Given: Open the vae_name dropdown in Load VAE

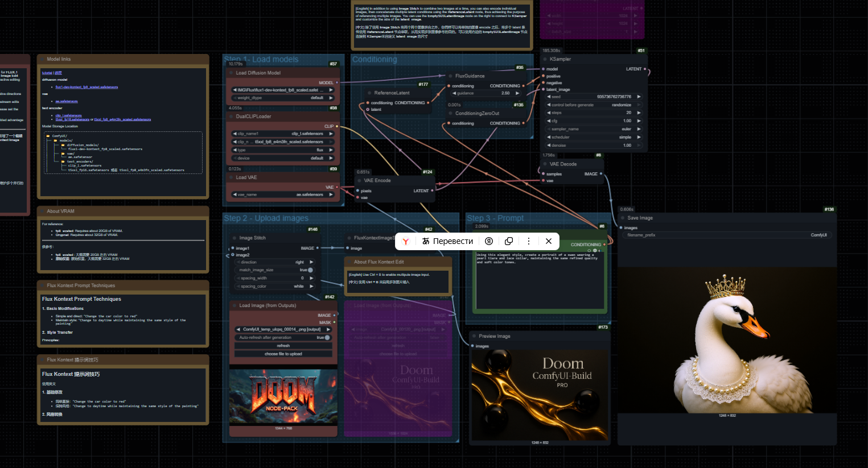Looking at the screenshot, I should [283, 194].
